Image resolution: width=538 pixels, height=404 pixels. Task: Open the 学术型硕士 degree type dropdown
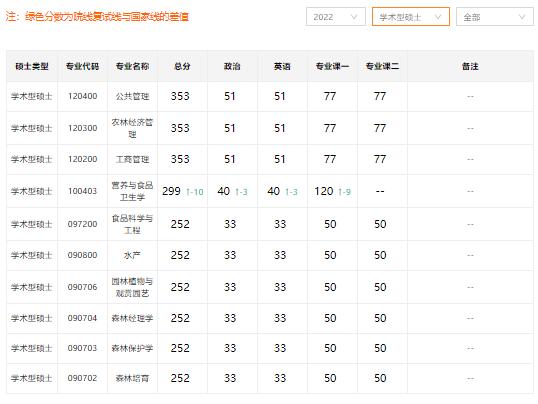[x=411, y=17]
